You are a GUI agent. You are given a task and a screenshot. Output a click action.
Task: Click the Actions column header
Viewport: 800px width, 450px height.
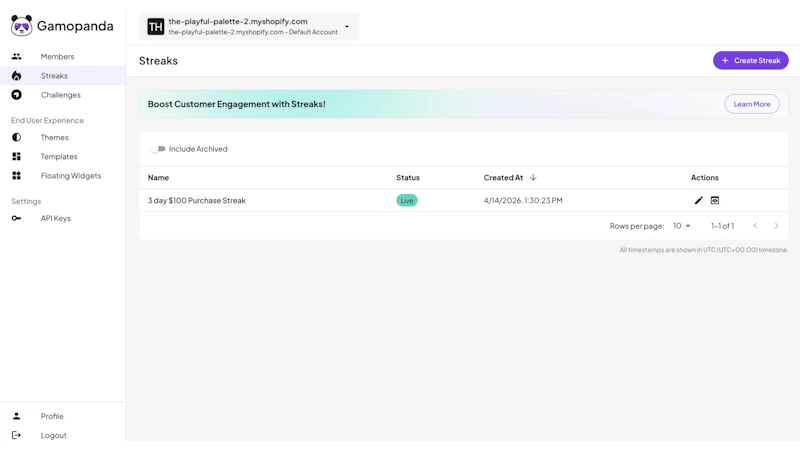pos(705,178)
